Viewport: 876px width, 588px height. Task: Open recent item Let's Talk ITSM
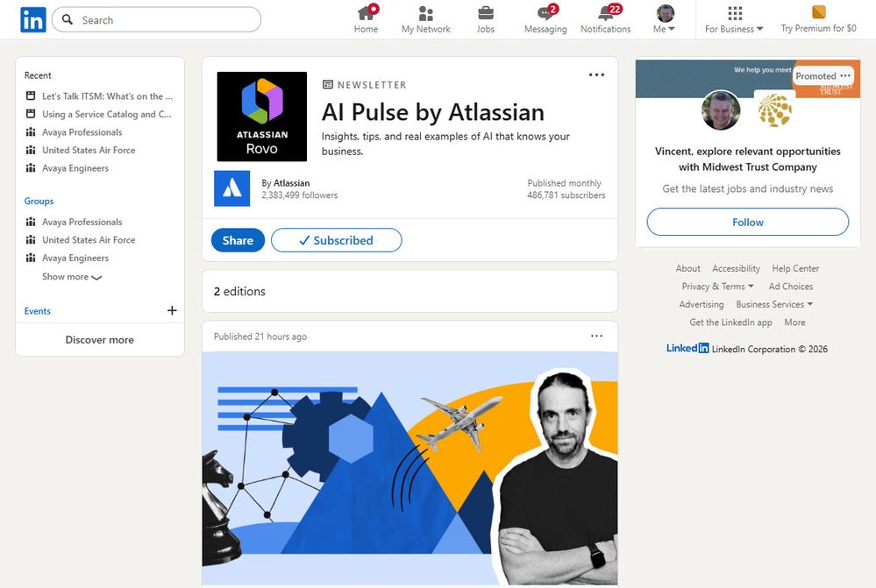[x=99, y=96]
